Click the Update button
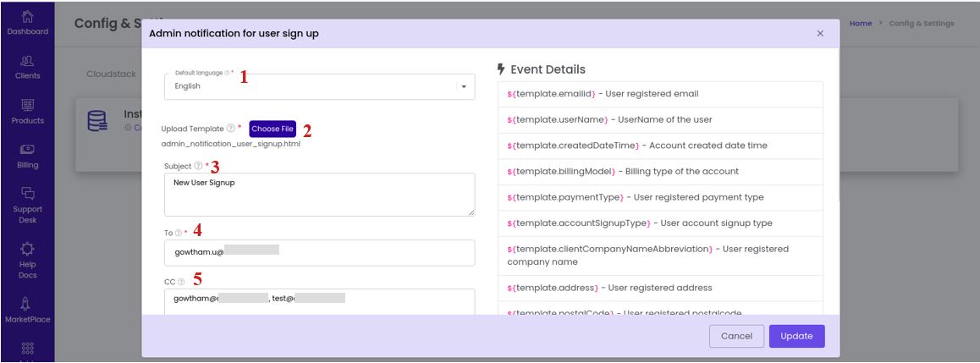This screenshot has height=363, width=980. (x=797, y=336)
